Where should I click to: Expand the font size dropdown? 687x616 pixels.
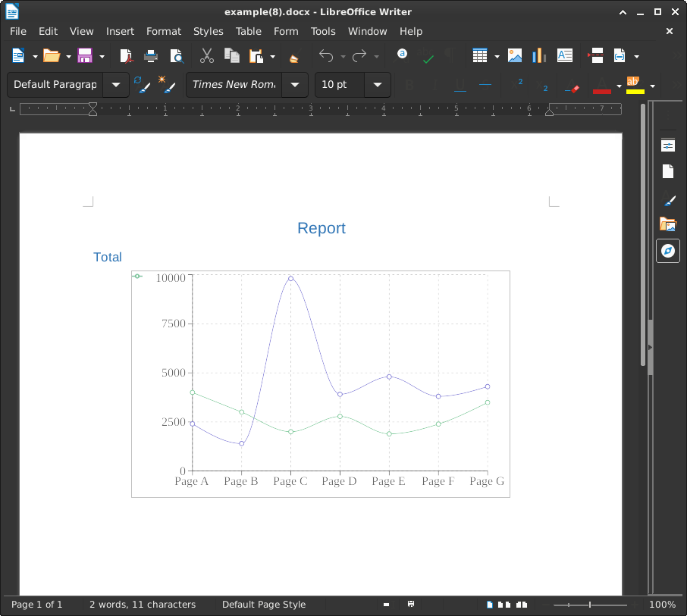(377, 85)
